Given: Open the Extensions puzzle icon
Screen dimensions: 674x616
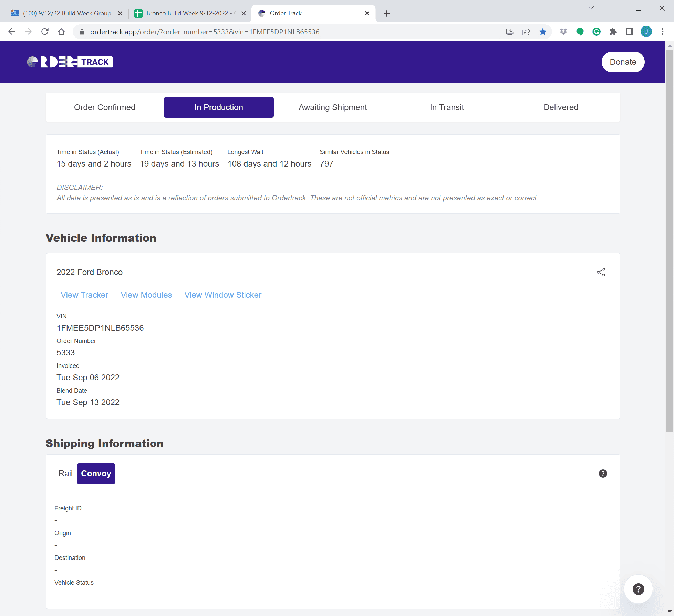Looking at the screenshot, I should 613,32.
